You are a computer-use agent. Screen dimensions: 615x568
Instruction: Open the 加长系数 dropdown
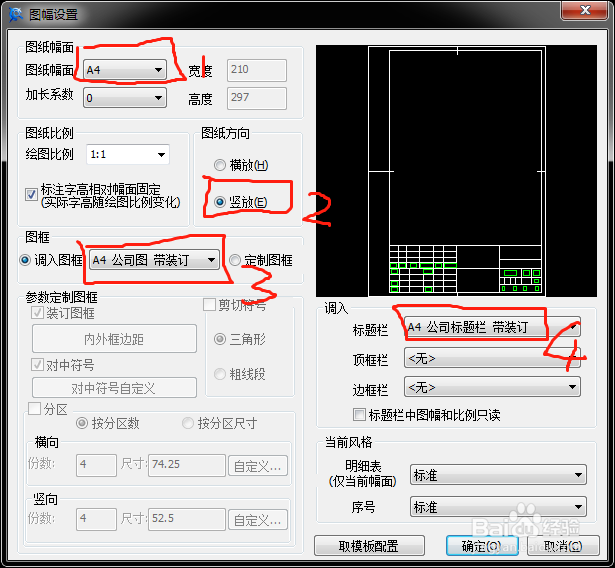(125, 97)
